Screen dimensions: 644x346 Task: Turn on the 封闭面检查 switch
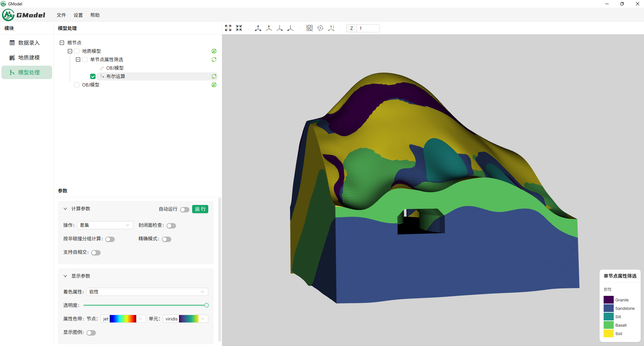(x=171, y=226)
